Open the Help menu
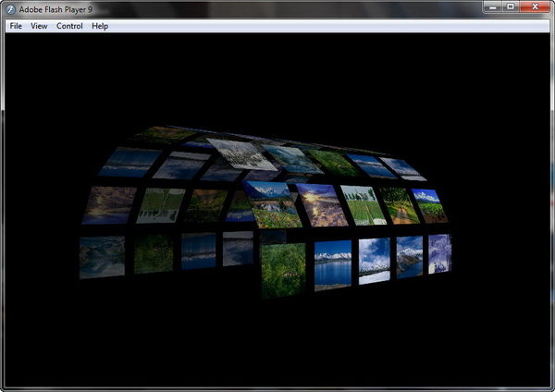Image resolution: width=555 pixels, height=392 pixels. tap(100, 26)
